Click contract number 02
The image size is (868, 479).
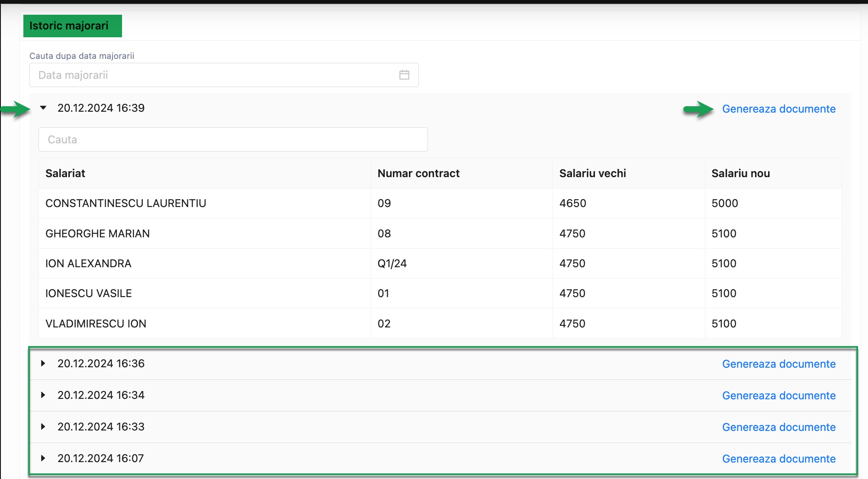tap(384, 324)
